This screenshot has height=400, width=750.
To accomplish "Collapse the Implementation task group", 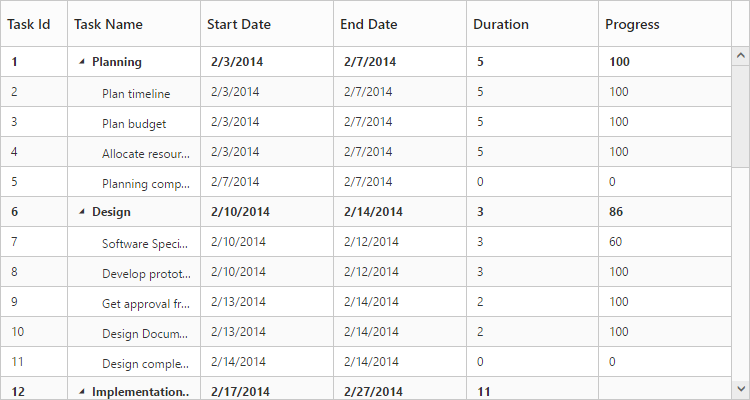I will [82, 392].
